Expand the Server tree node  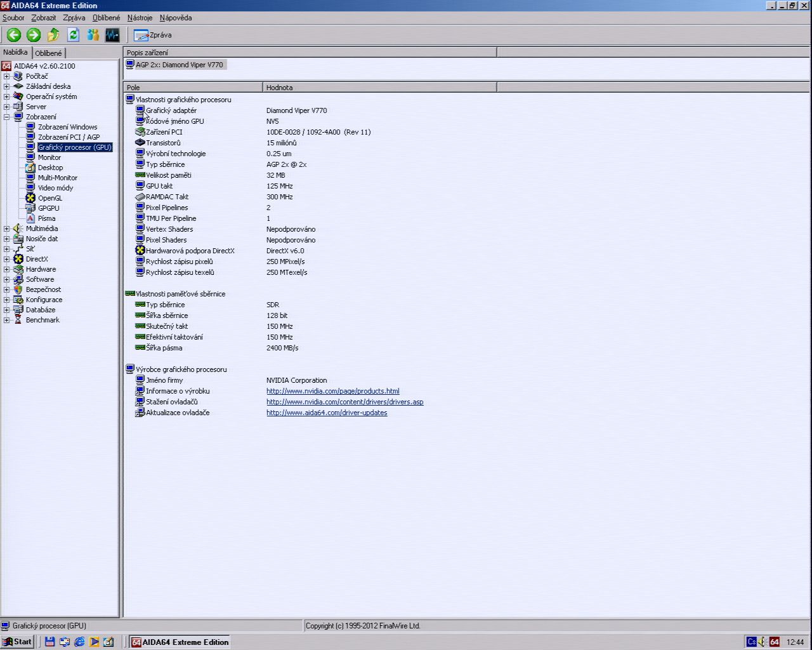coord(7,107)
